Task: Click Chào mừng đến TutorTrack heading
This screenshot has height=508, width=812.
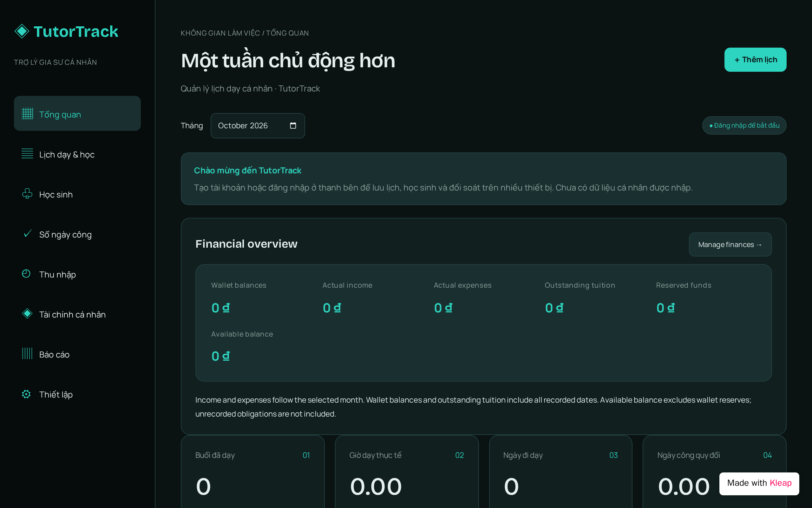Action: click(248, 170)
